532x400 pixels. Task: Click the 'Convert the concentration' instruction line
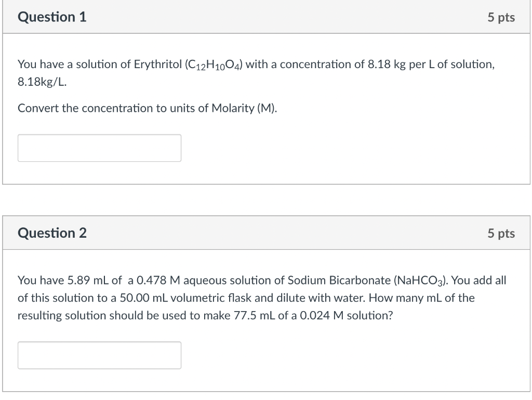click(x=147, y=108)
